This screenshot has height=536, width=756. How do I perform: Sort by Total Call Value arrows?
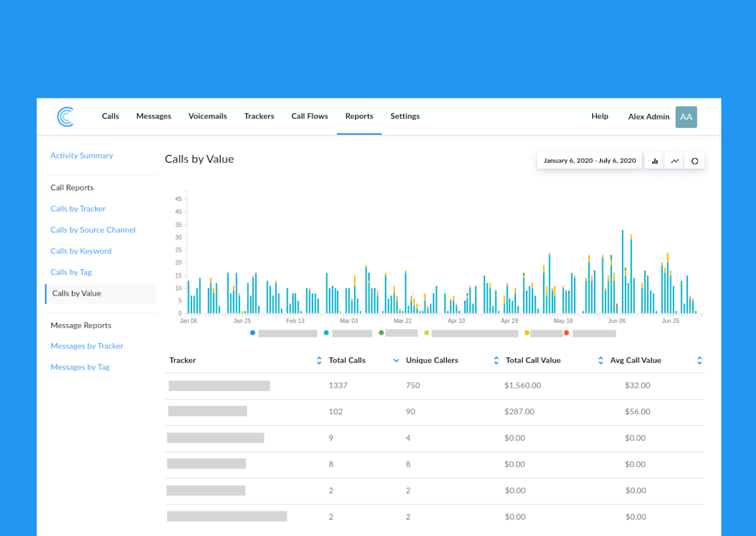(x=600, y=361)
